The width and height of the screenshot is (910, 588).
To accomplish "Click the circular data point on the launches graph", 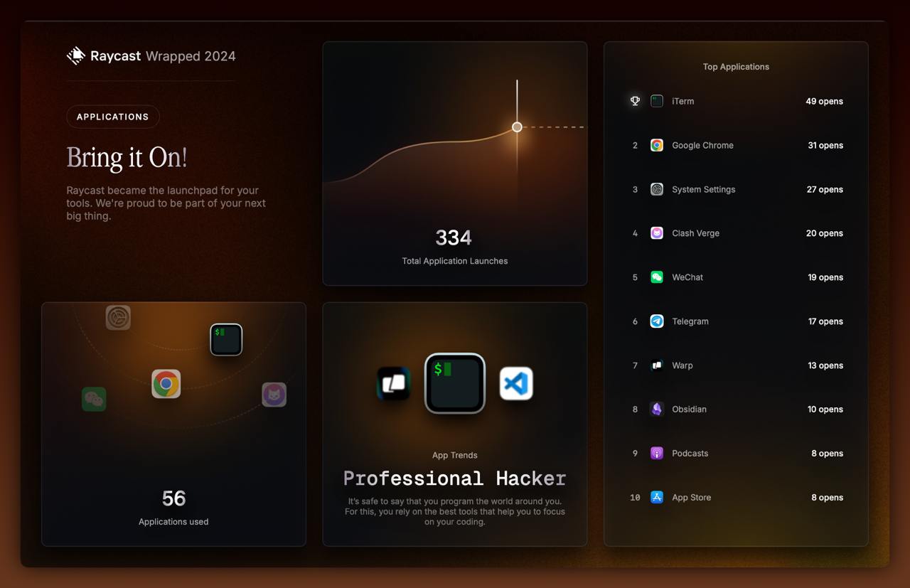I will [517, 127].
